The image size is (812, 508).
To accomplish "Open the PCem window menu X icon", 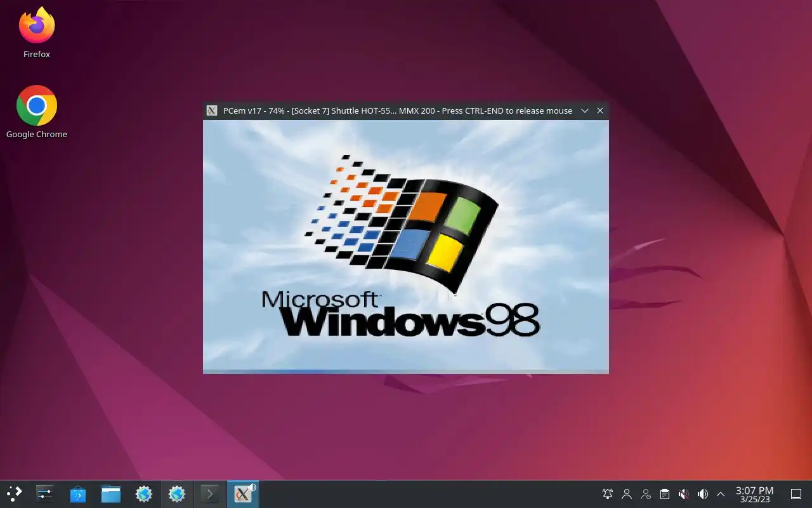I will (x=213, y=110).
